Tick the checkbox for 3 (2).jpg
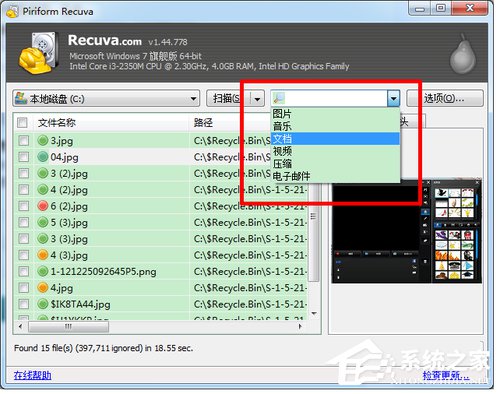The image size is (500, 394). [x=24, y=173]
